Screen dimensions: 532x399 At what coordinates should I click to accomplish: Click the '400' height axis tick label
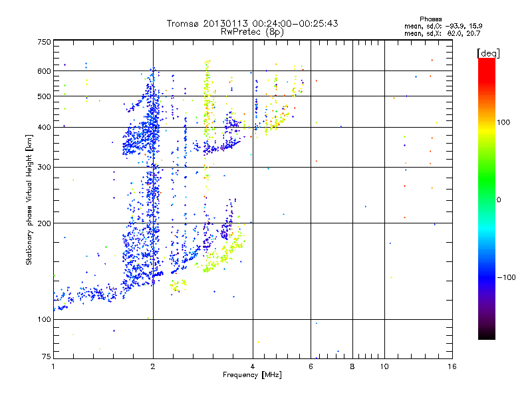click(x=44, y=128)
